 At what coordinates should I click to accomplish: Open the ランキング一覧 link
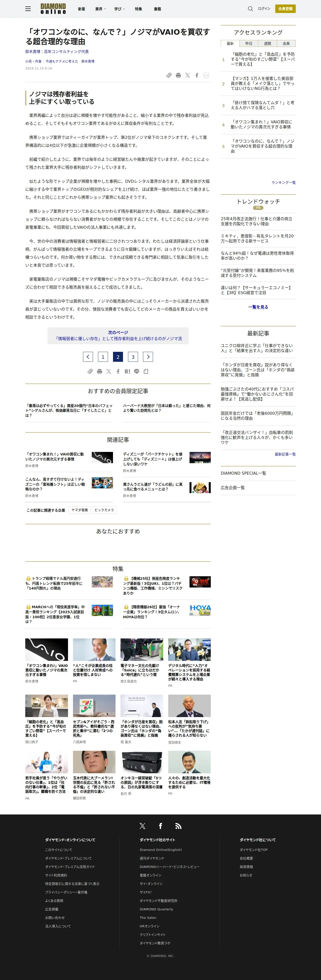coord(283,183)
